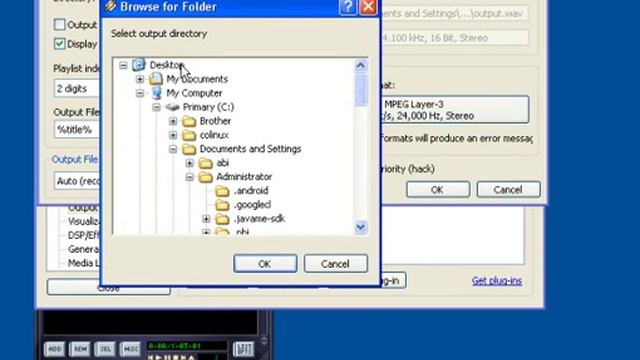Select My Documents label in tree
640x360 pixels.
197,79
